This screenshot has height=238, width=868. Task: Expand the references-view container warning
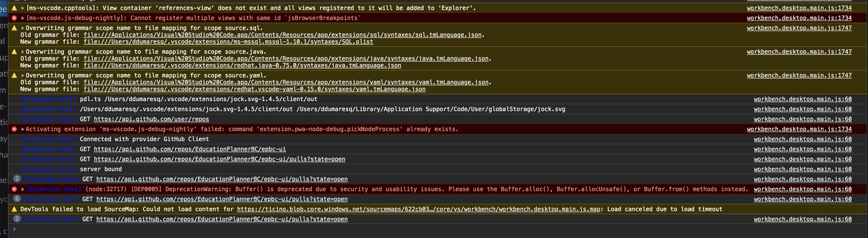point(22,8)
